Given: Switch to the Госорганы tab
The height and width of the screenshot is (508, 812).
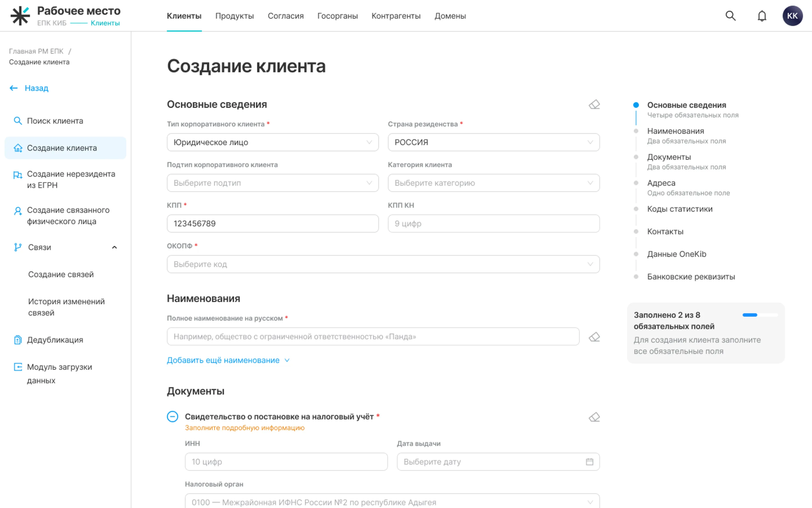Looking at the screenshot, I should point(337,16).
